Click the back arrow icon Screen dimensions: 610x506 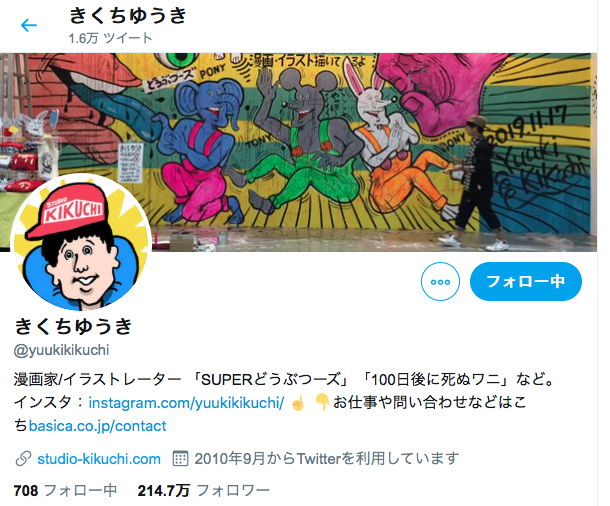click(x=28, y=26)
